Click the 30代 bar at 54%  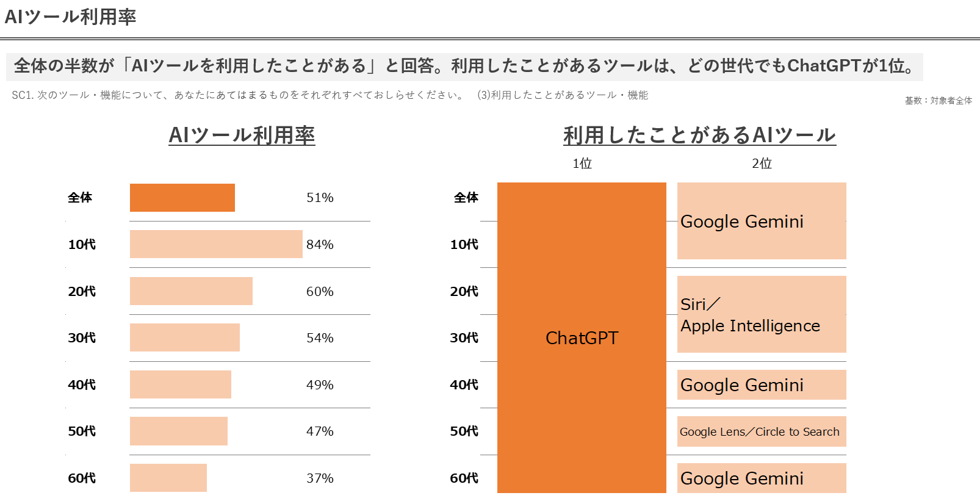pos(184,337)
